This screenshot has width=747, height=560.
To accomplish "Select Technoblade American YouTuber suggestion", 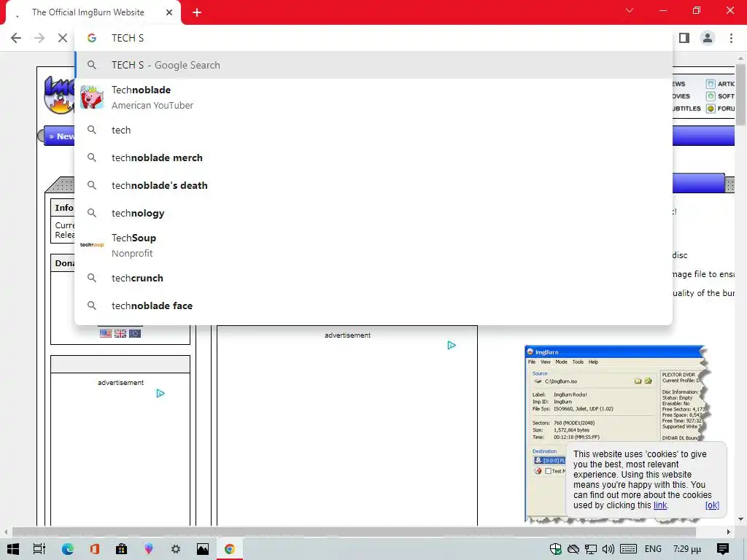I will click(373, 98).
